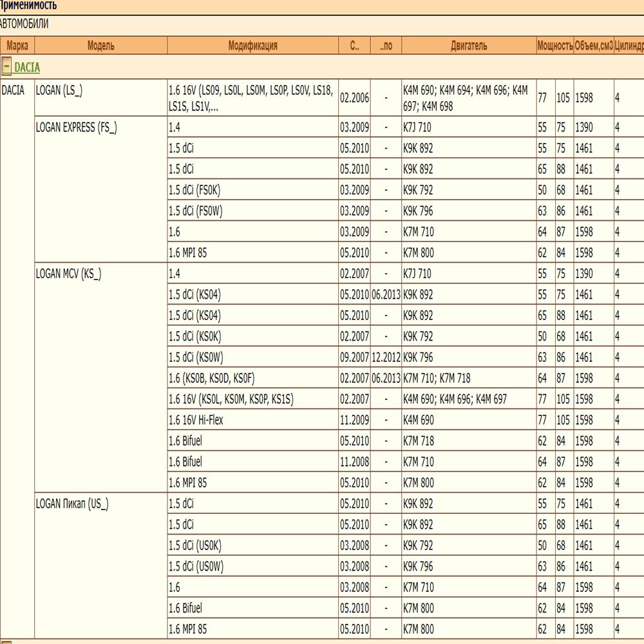Click the Модификация column header

point(252,45)
